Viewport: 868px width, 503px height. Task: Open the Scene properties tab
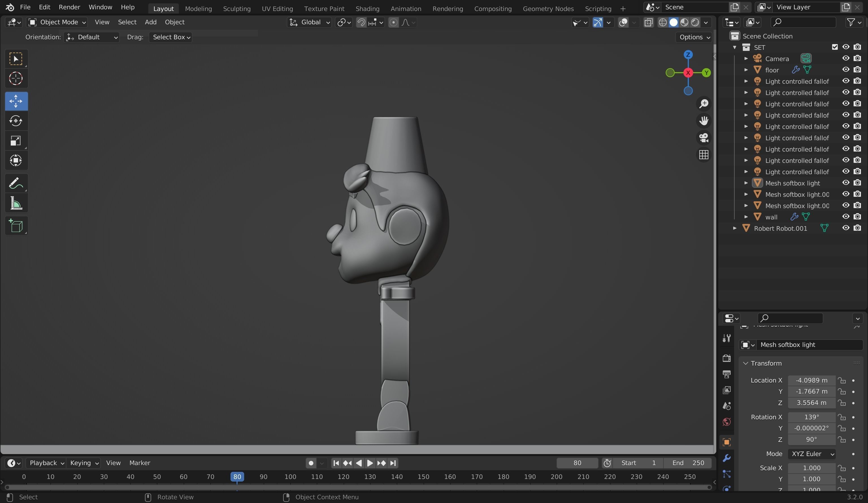(x=727, y=406)
